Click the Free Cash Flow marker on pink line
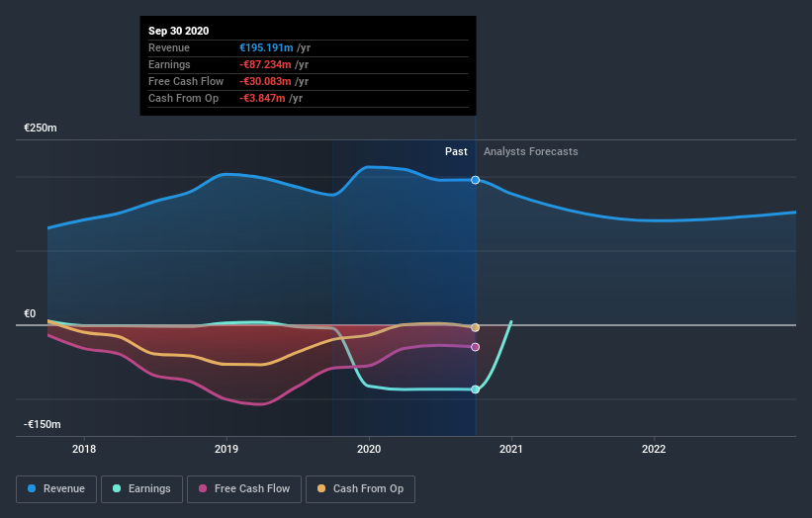This screenshot has width=812, height=518. pyautogui.click(x=476, y=347)
